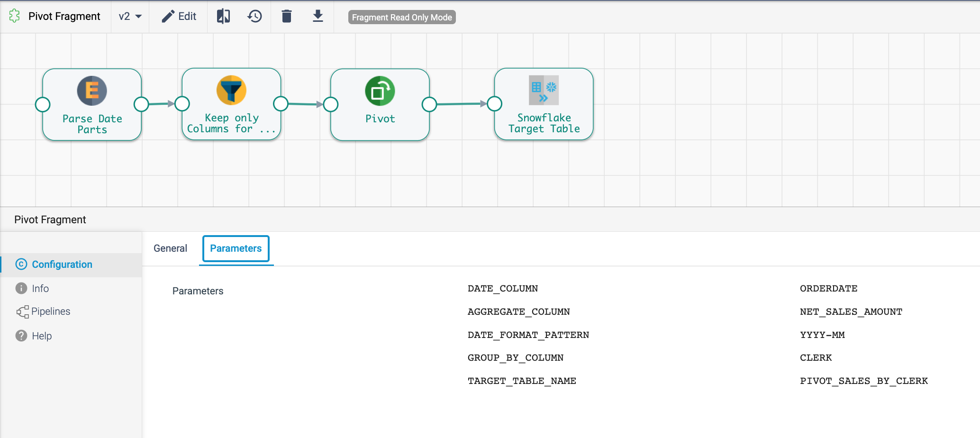Screen dimensions: 980x438
Task: Open the v2 version dropdown
Action: click(x=130, y=17)
